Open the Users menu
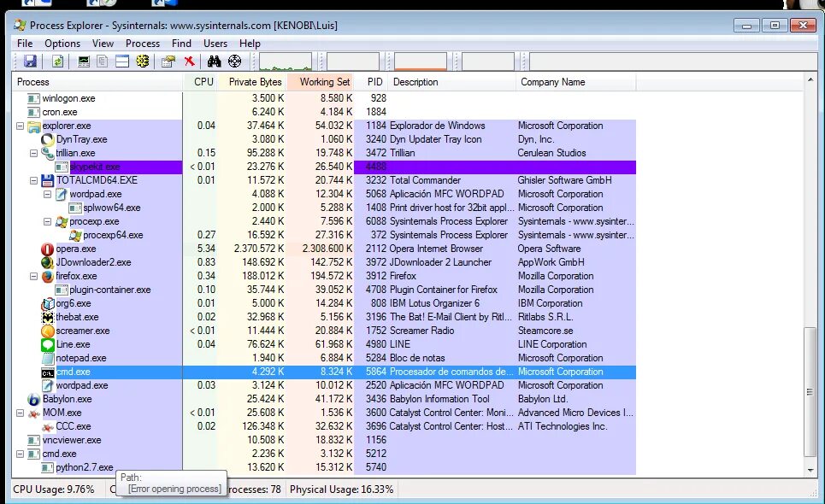Screen dimensions: 825x504 click(x=215, y=43)
